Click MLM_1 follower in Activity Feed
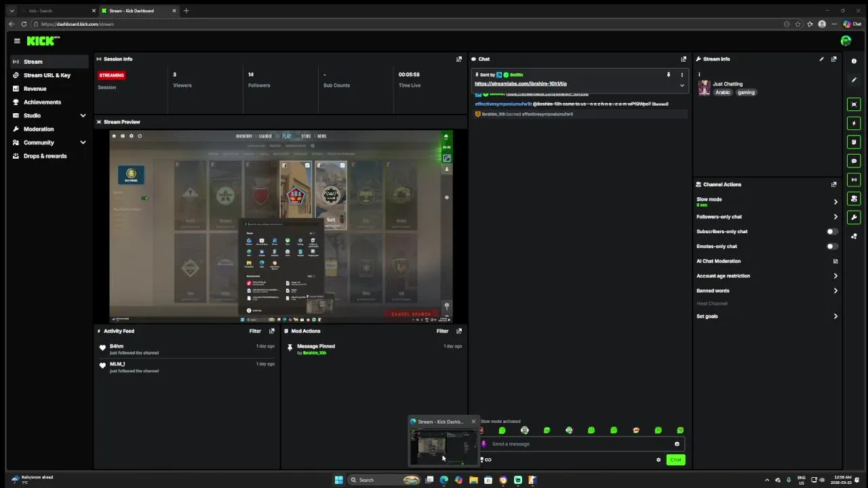 click(x=117, y=364)
